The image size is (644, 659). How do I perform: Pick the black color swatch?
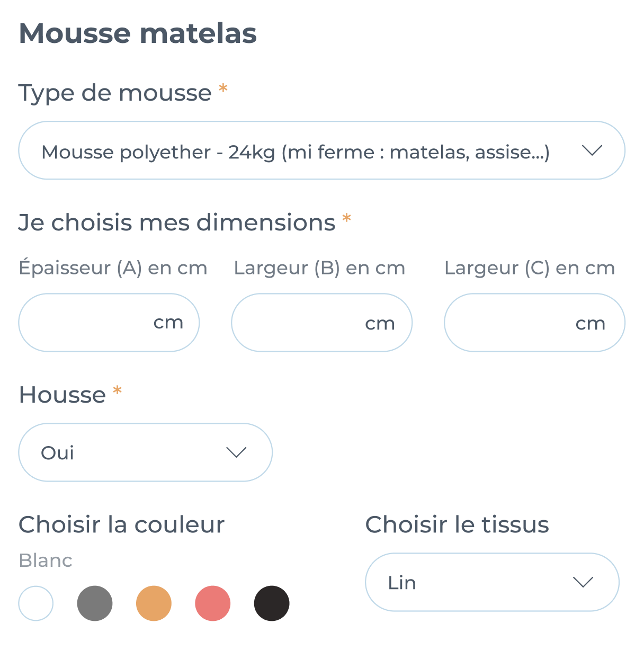pos(272,603)
